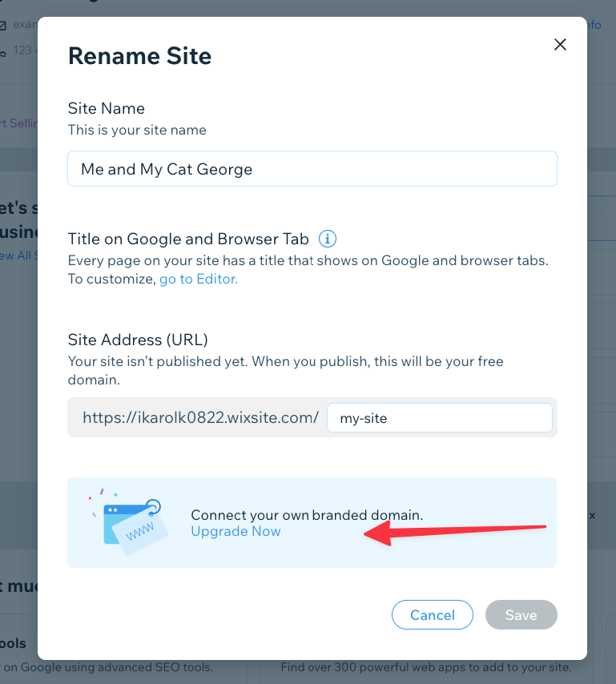Click the partially hidden info link at top right
616x684 pixels.
tap(594, 25)
